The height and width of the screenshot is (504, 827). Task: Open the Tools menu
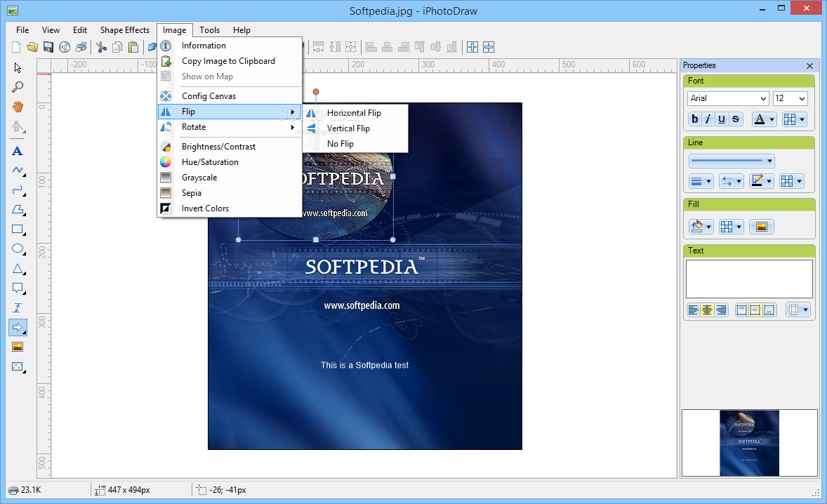coord(209,30)
